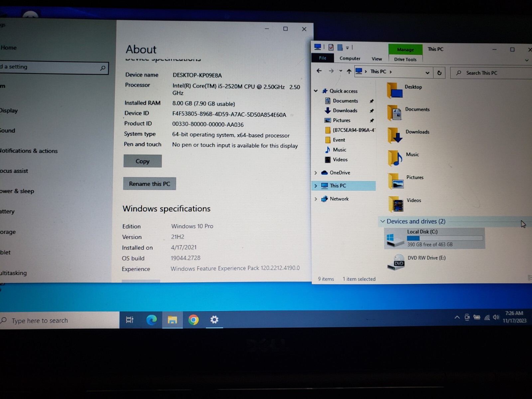Go up one folder level

(x=349, y=71)
